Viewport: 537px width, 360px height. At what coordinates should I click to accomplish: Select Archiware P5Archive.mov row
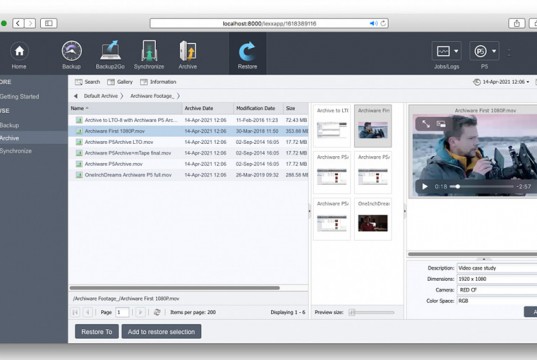click(x=188, y=164)
